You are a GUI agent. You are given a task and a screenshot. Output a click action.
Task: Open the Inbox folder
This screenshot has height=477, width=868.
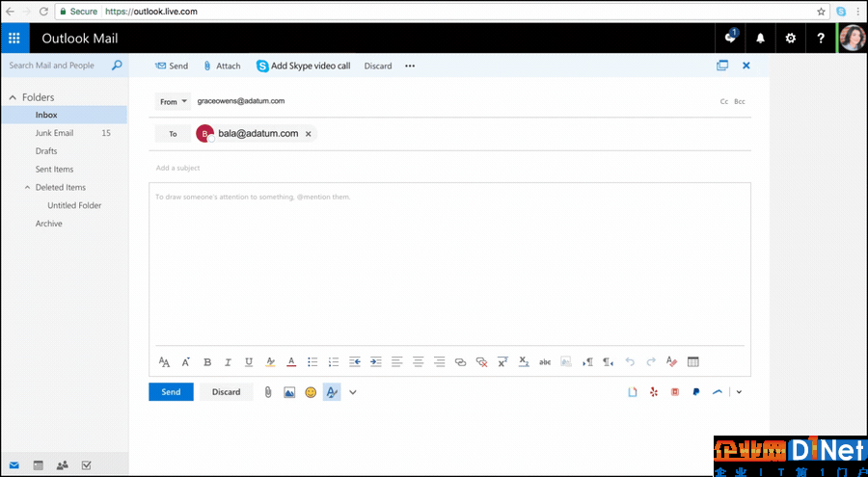pos(64,115)
